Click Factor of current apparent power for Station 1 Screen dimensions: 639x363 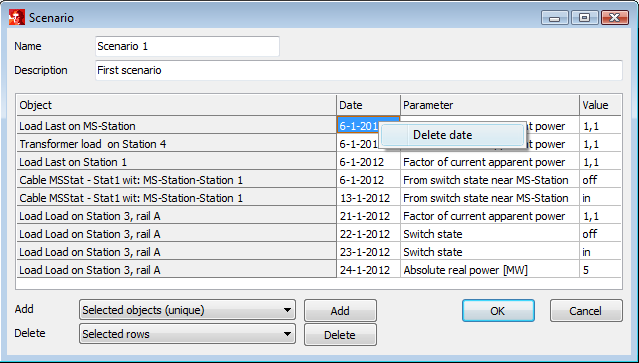tap(490, 162)
